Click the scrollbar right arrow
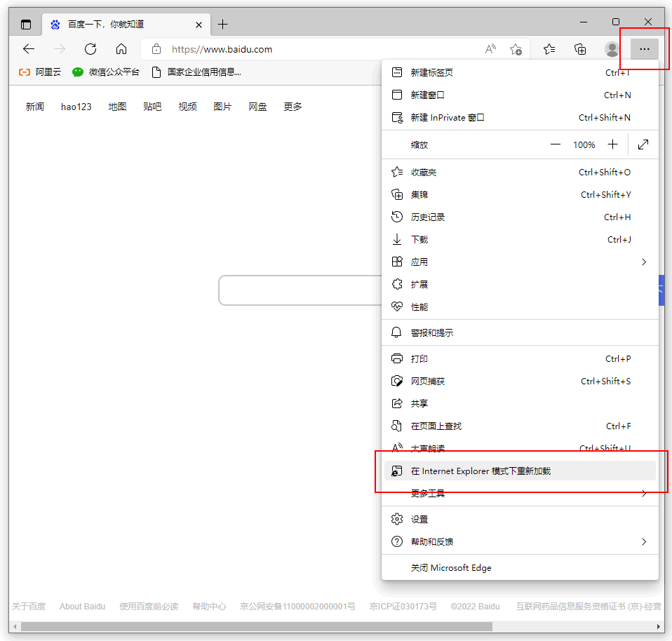 coord(659,627)
